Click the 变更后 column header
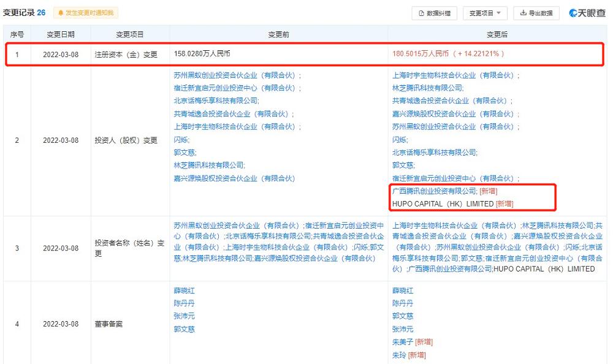The image size is (613, 364). [x=497, y=34]
